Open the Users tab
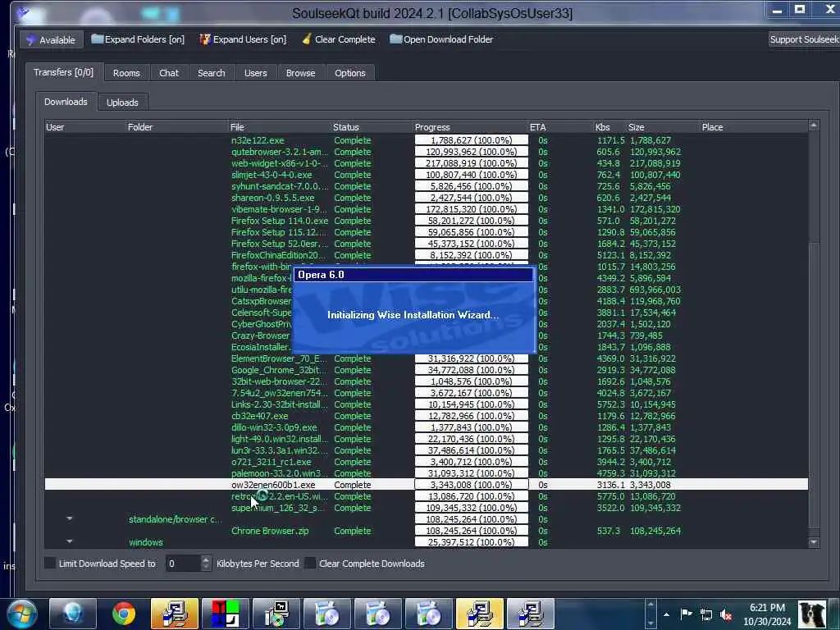Screen dimensions: 840x630 pyautogui.click(x=256, y=73)
